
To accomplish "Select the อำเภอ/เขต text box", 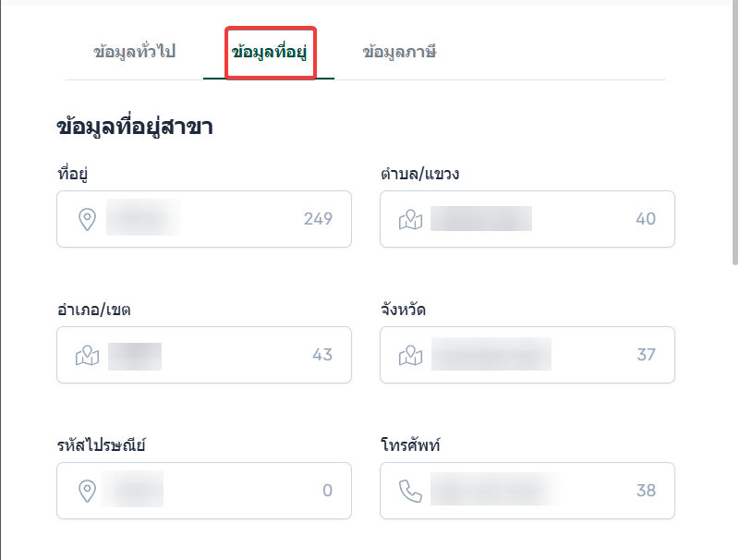I will pyautogui.click(x=231, y=355).
